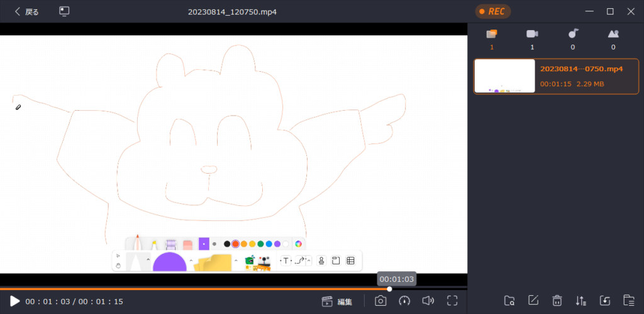Select the pencil pen in whiteboard toolbar

pos(138,242)
